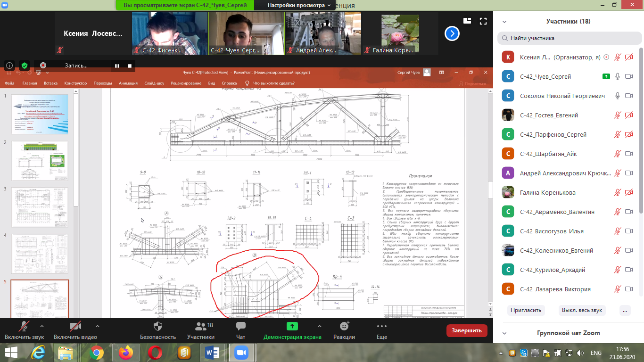644x362 pixels.
Task: Focus Найти участника search field
Action: [x=569, y=38]
